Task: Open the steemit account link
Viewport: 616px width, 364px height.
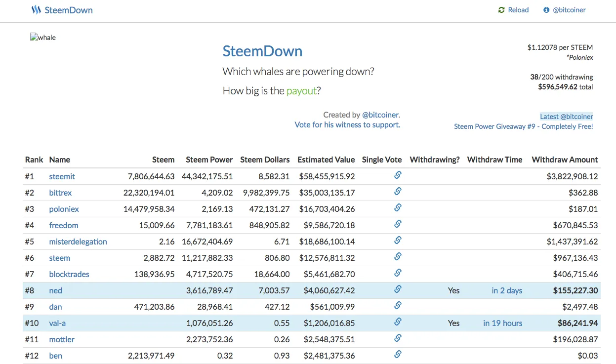Action: coord(62,176)
